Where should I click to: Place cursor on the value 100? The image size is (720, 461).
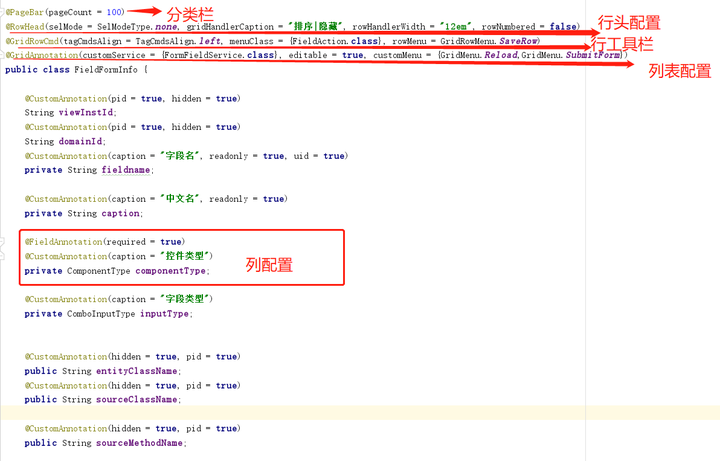[x=114, y=12]
